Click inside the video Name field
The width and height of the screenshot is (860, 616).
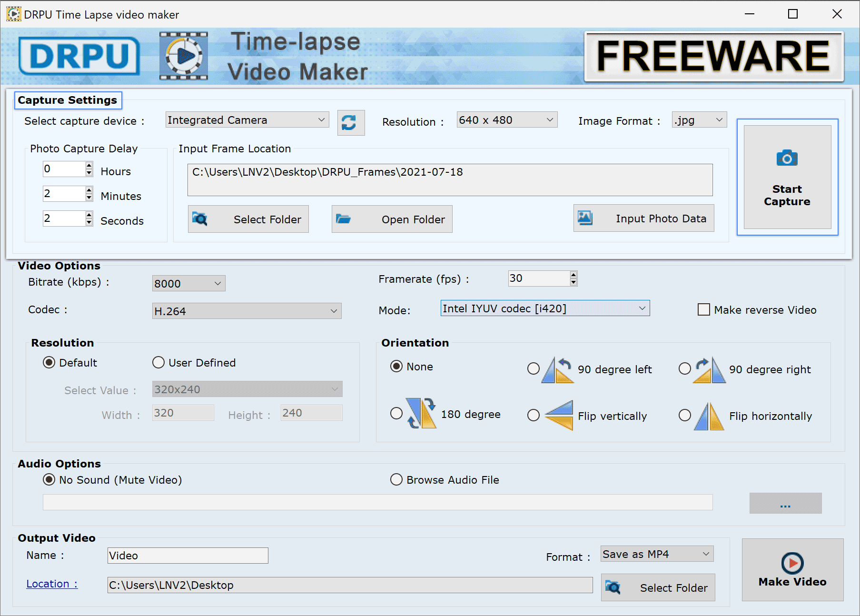pyautogui.click(x=187, y=555)
